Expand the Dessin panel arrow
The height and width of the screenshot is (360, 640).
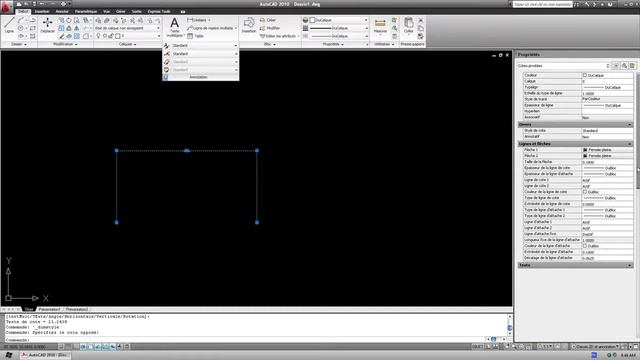tap(25, 44)
